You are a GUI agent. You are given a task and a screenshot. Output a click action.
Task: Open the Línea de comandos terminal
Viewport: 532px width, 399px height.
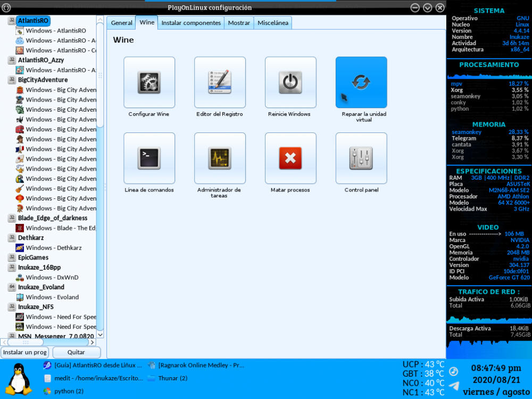[x=149, y=158]
